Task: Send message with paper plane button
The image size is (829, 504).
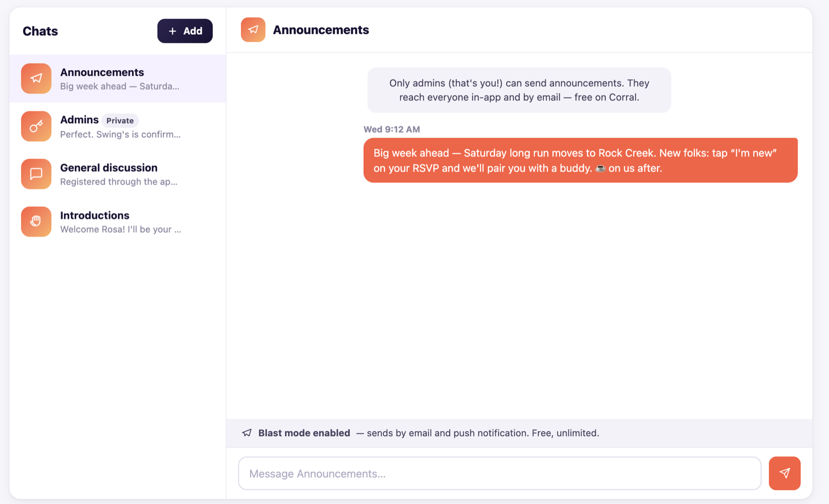Action: pos(784,473)
